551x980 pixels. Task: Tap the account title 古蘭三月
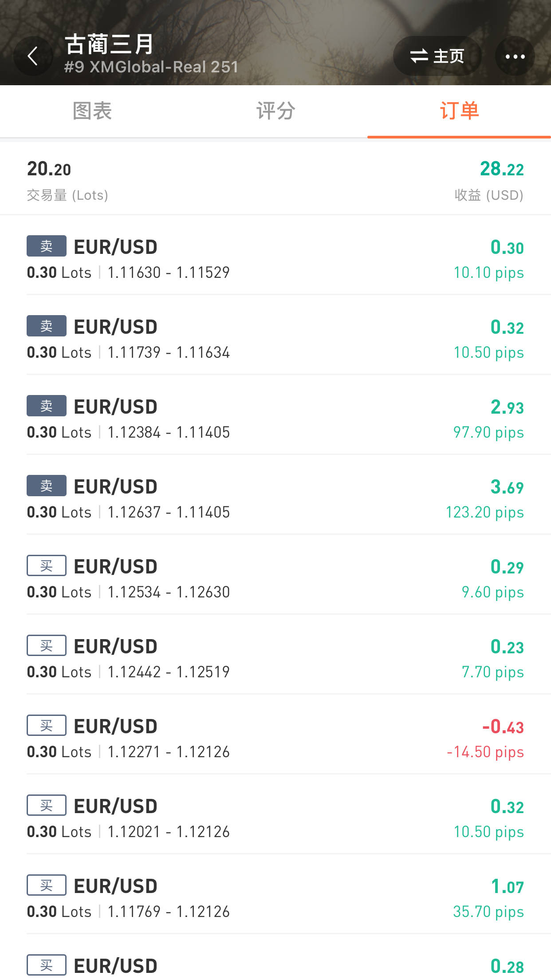point(109,44)
